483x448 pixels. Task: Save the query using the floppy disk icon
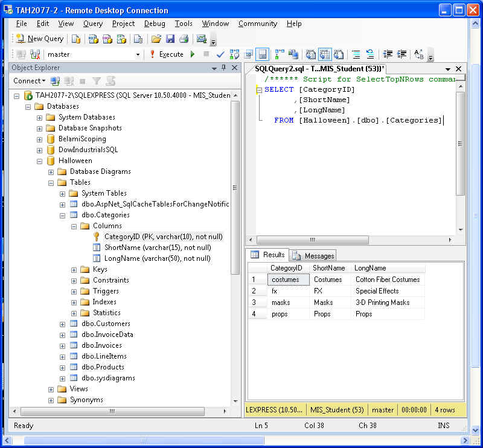170,39
